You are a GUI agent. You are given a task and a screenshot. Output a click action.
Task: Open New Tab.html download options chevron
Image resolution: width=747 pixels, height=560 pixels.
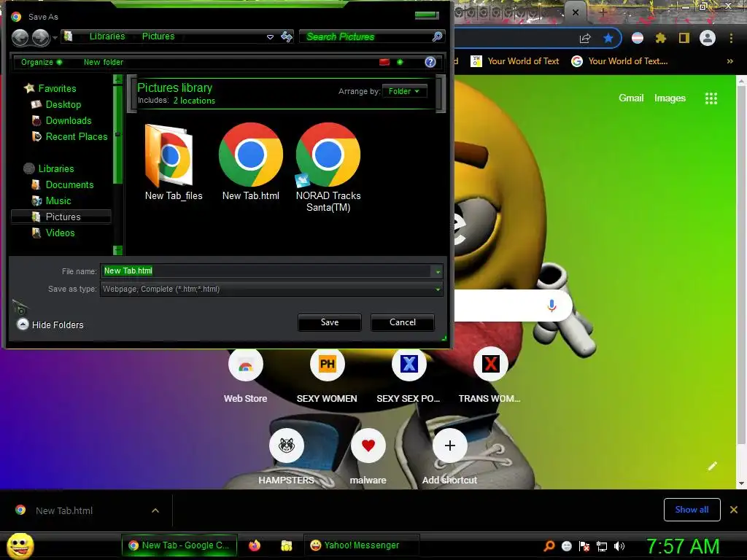click(155, 510)
